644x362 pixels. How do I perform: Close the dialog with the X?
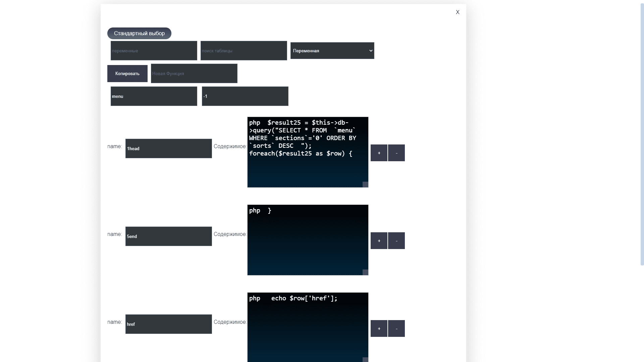tap(458, 12)
